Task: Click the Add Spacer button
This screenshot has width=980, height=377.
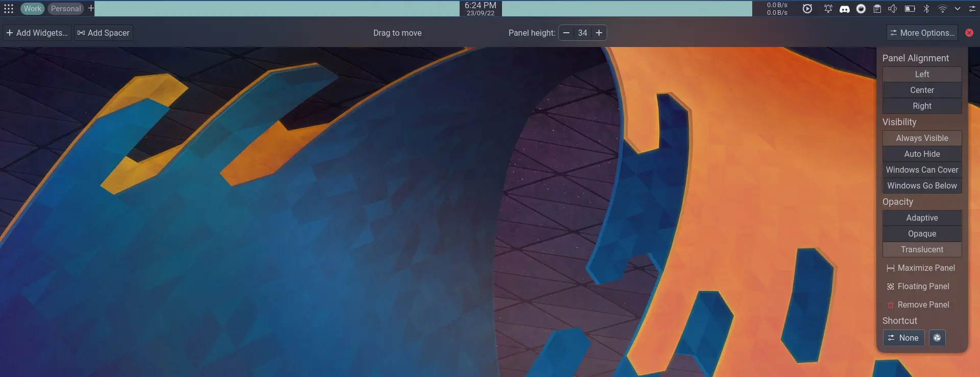Action: point(104,33)
